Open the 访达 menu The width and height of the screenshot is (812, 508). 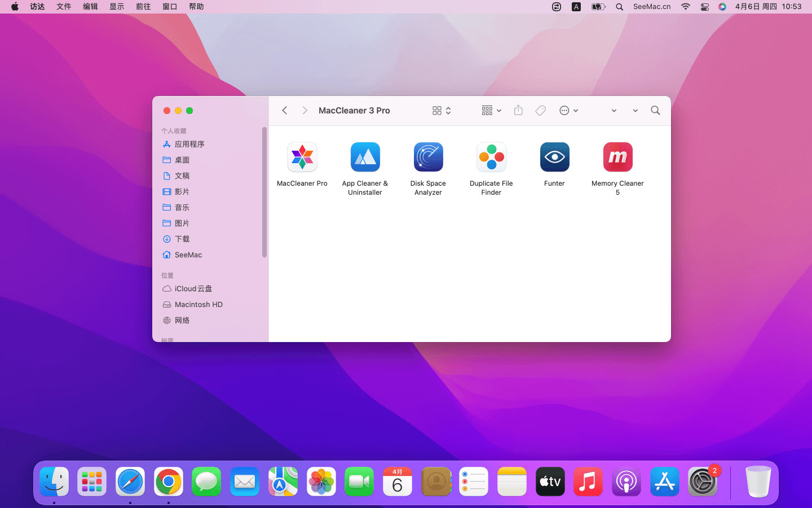pyautogui.click(x=37, y=7)
